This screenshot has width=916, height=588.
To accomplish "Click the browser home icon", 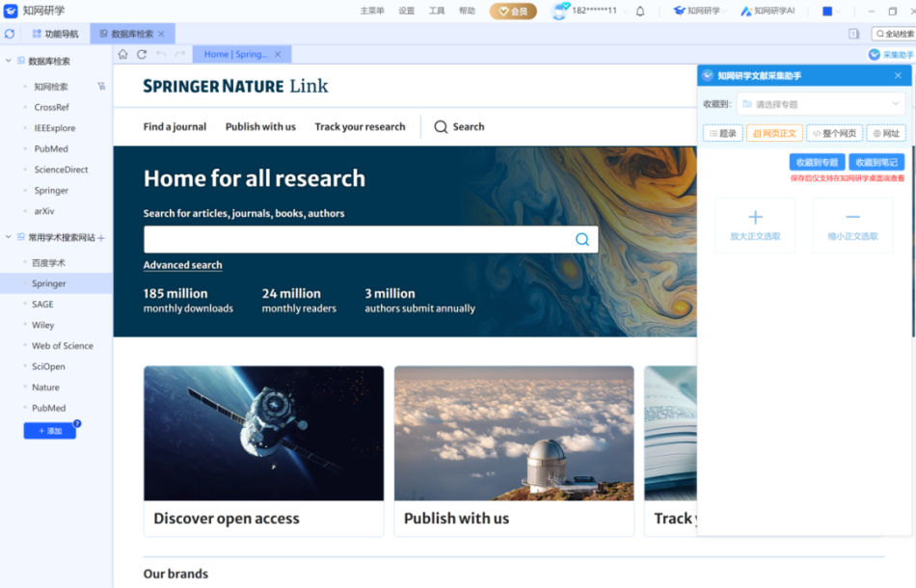I will pos(123,55).
